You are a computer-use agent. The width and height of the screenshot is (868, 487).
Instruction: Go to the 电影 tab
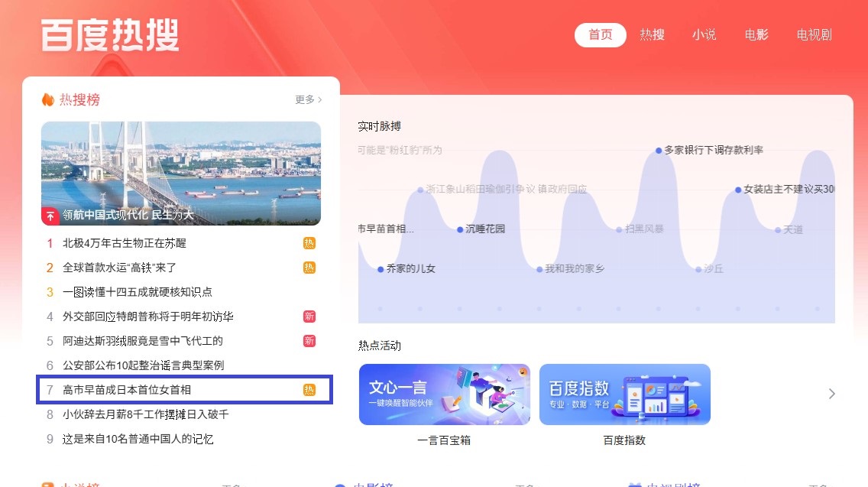(x=756, y=35)
